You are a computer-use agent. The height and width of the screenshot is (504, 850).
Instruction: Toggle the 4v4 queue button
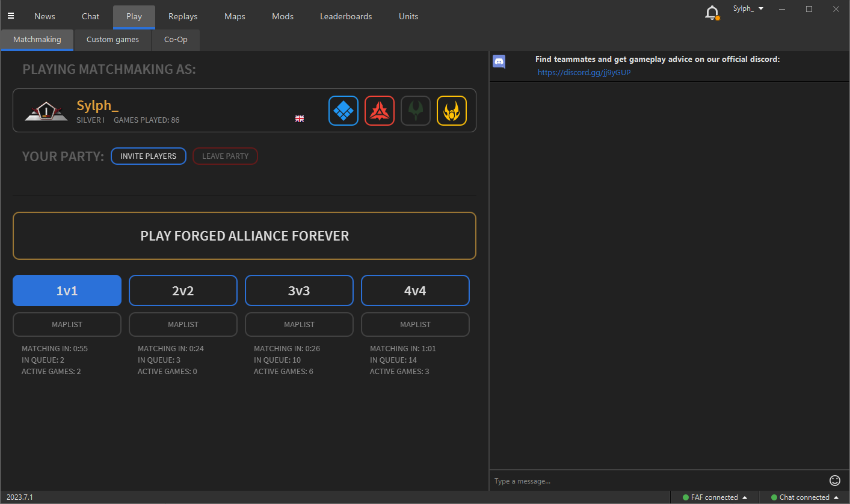point(415,290)
